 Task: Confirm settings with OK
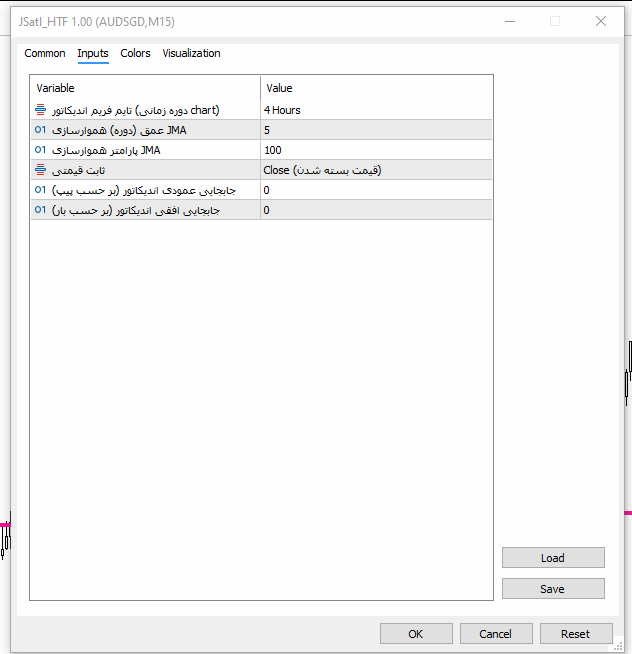pos(416,634)
